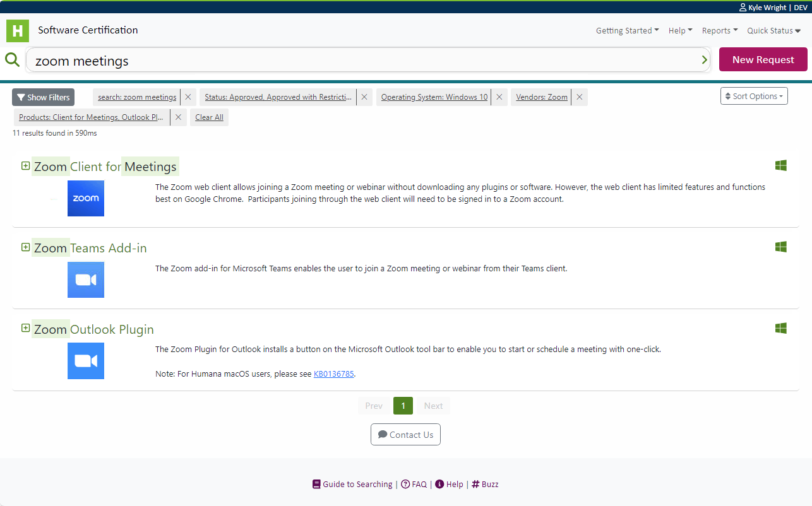Open the FAQ footer link

[x=414, y=485]
